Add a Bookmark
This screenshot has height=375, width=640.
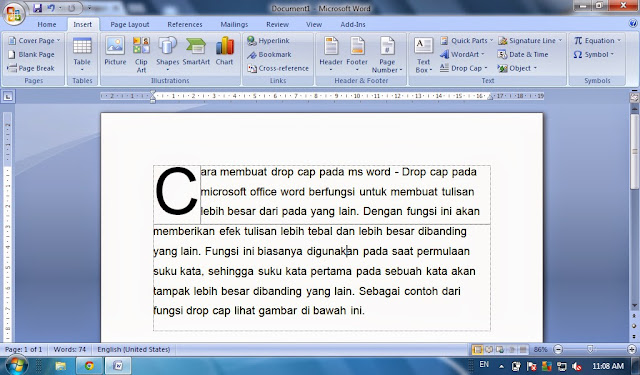[269, 54]
